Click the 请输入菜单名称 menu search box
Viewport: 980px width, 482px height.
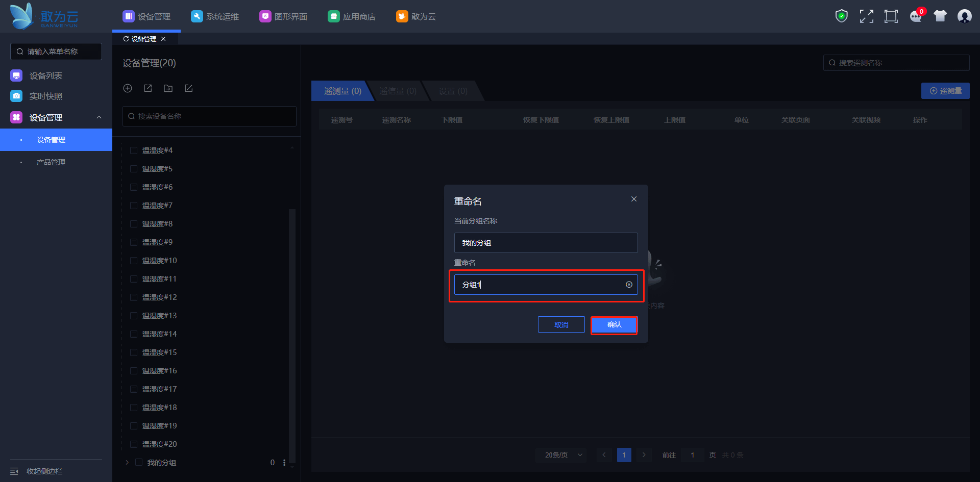(56, 52)
